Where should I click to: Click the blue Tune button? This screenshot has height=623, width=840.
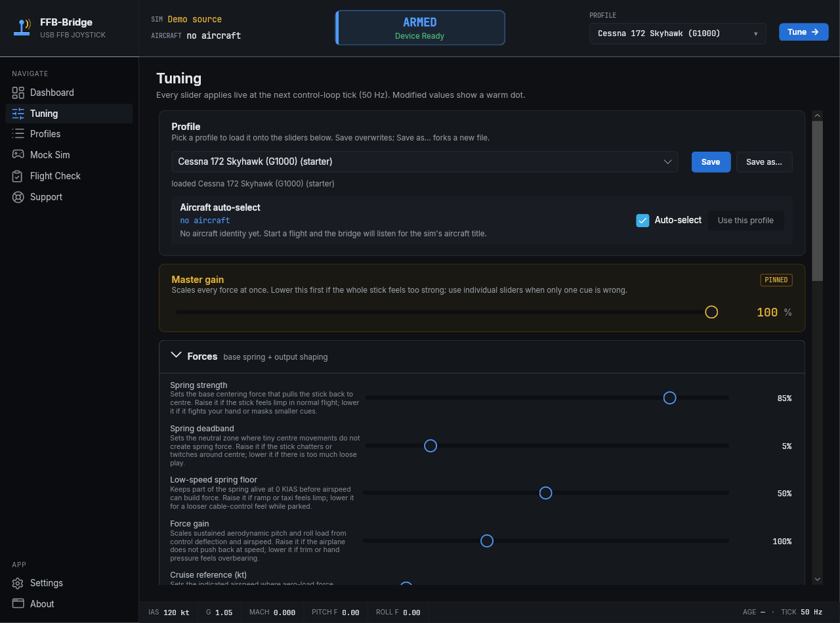click(x=803, y=32)
